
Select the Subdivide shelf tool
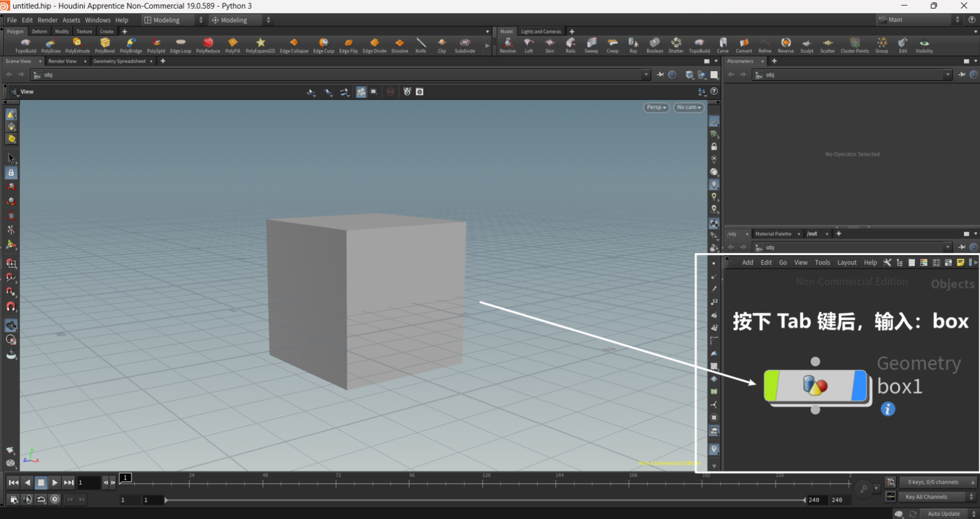coord(465,45)
